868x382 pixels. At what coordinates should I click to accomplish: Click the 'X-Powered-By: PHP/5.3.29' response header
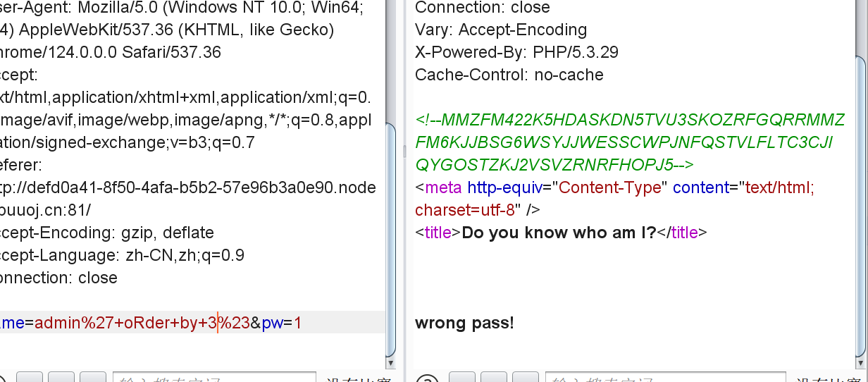[517, 52]
